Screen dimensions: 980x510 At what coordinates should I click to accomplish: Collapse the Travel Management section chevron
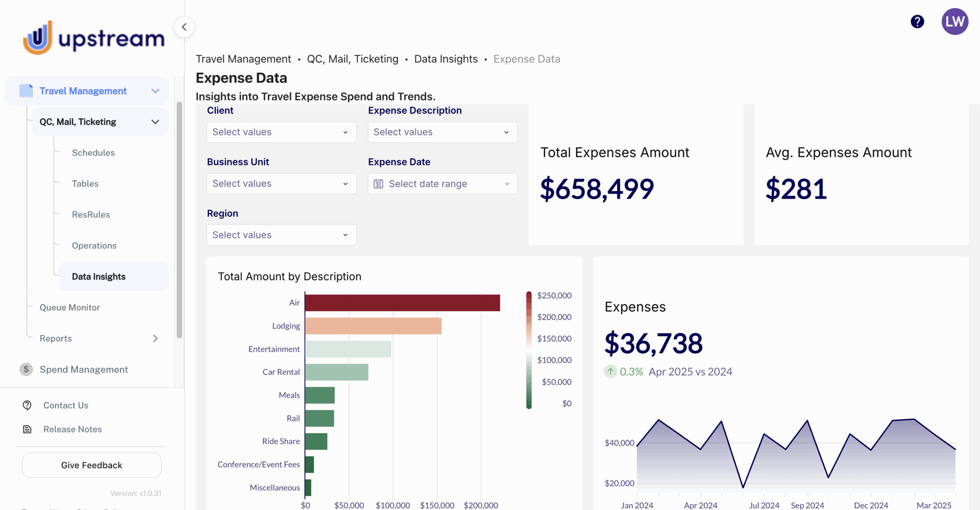tap(155, 91)
